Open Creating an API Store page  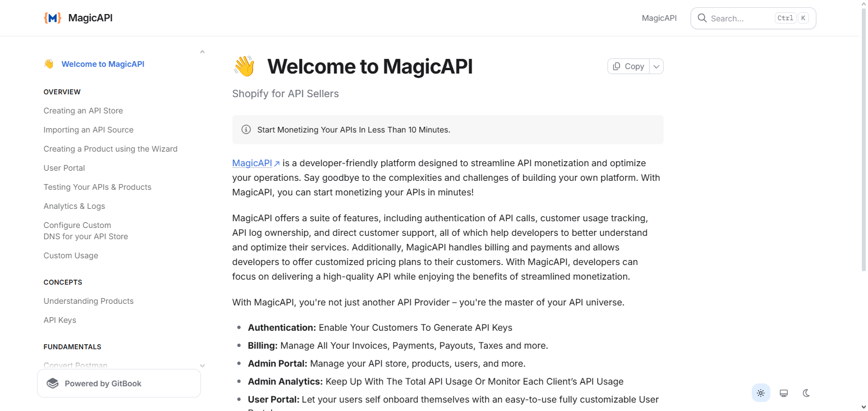pyautogui.click(x=83, y=111)
